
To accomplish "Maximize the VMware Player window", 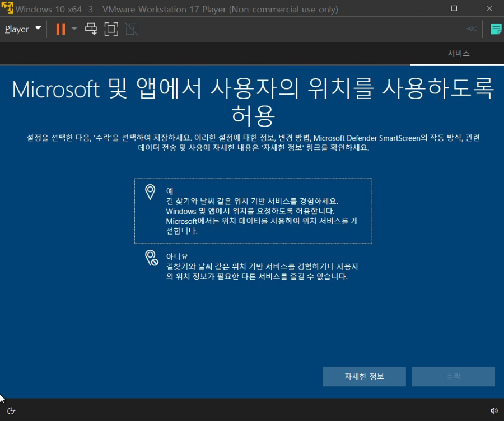I will coord(454,8).
